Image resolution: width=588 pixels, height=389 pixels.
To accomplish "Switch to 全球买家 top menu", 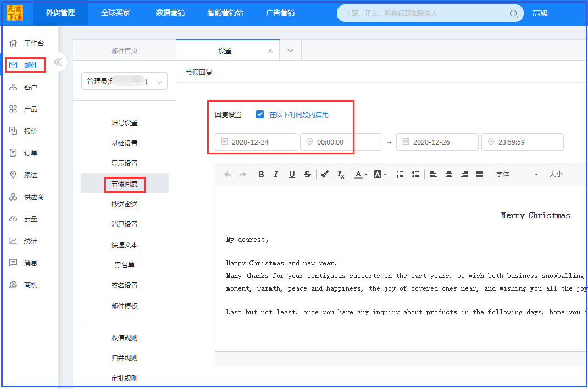I will [x=115, y=13].
